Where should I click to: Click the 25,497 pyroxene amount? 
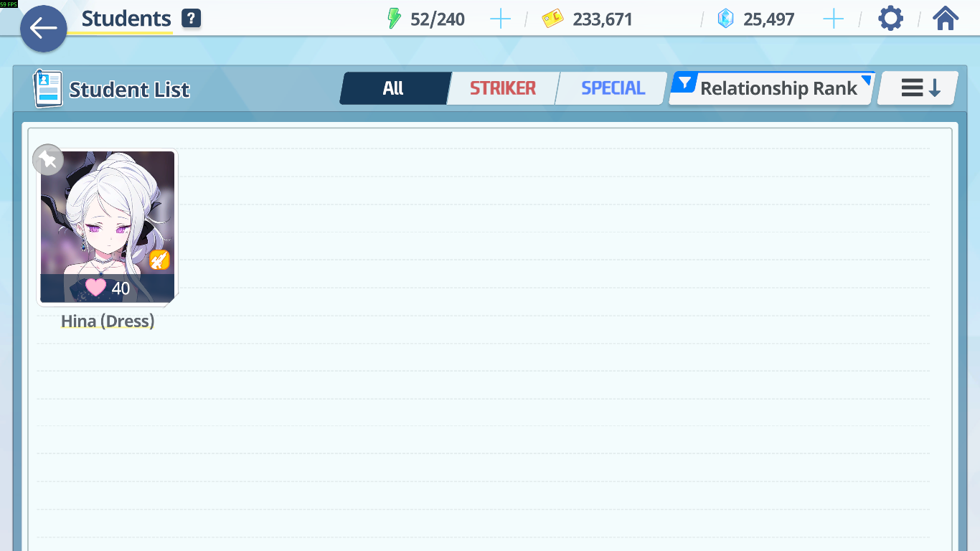tap(768, 19)
